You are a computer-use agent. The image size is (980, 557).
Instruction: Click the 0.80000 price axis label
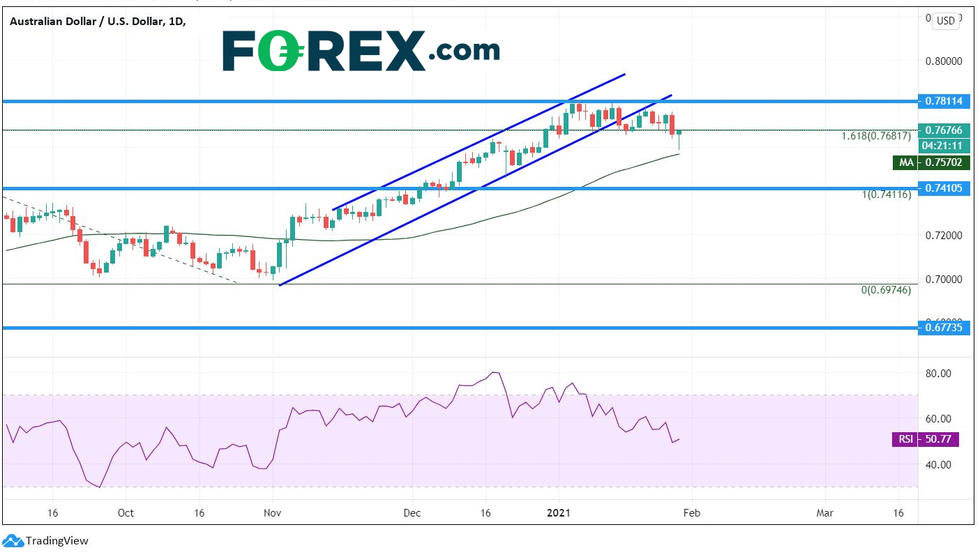(x=942, y=61)
